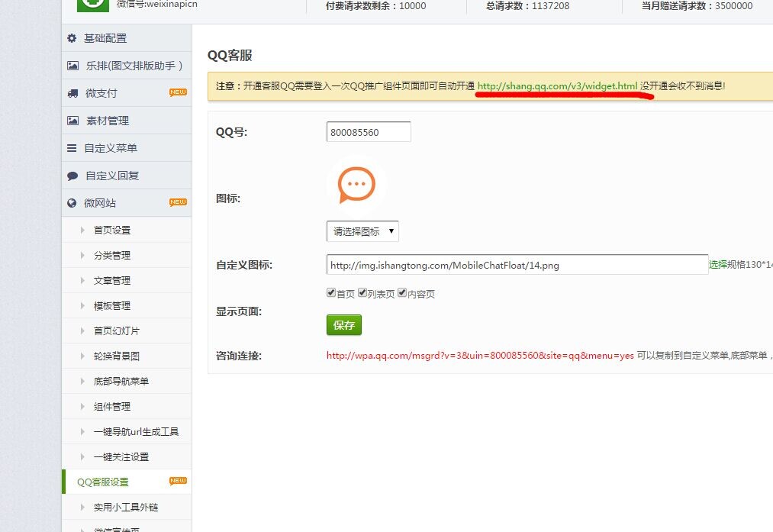Click the gear icon beside 基础配置
The image size is (773, 532).
pos(72,38)
